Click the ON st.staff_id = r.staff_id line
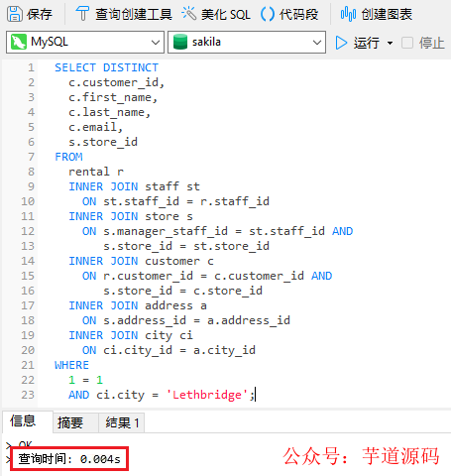The image size is (451, 476). pyautogui.click(x=175, y=201)
